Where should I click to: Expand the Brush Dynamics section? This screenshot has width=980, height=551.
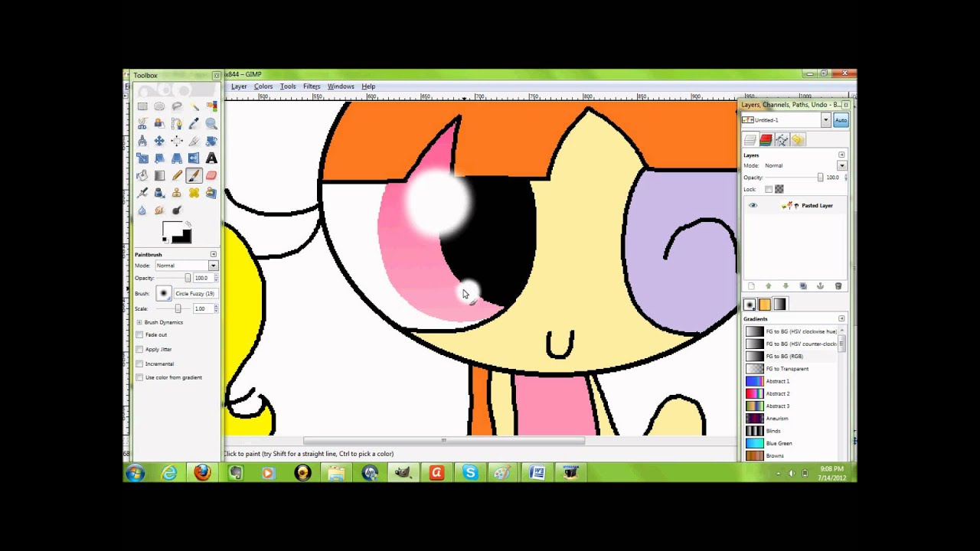[139, 322]
